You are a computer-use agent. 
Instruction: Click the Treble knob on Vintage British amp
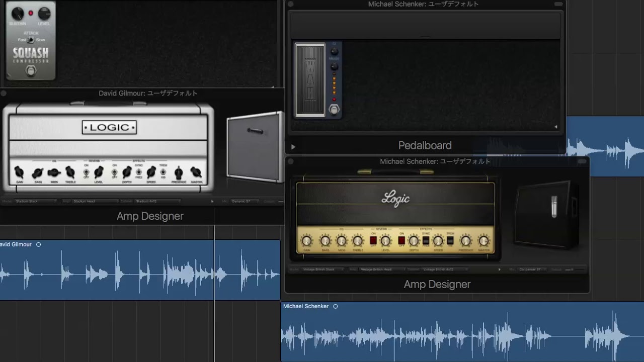[x=358, y=241]
